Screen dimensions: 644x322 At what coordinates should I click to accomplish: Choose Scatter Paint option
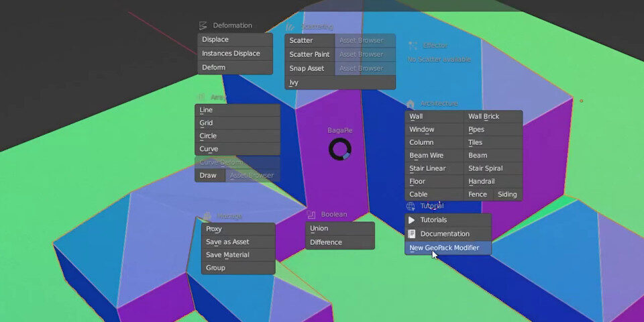(309, 54)
